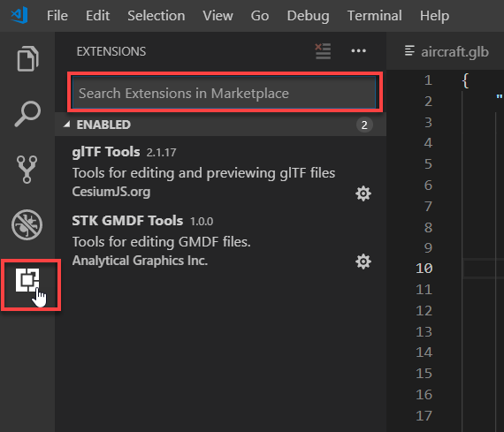Image resolution: width=504 pixels, height=432 pixels.
Task: Open the glTF Tools manage gear
Action: coord(363,193)
